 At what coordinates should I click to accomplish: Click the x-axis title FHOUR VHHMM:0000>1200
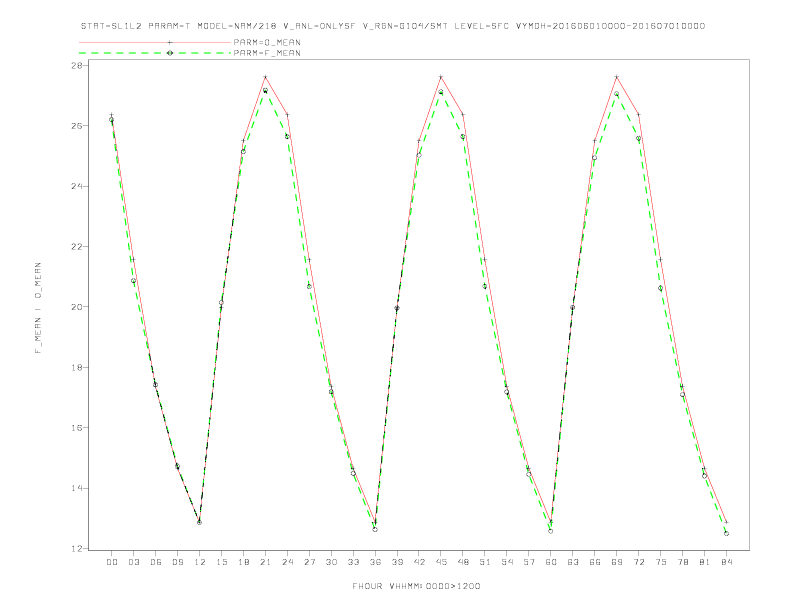(x=416, y=586)
